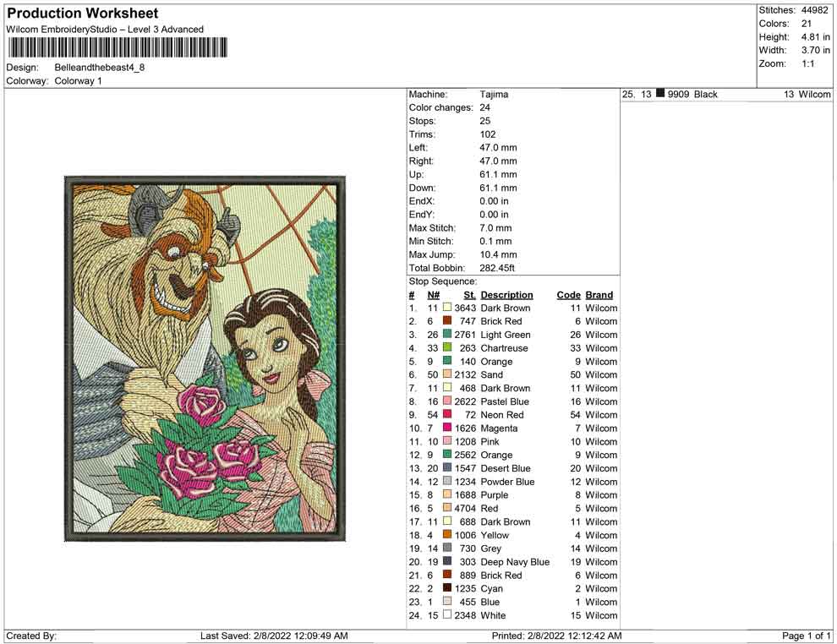Select the Light Green swatch in stop 3
Screen dimensions: 837x644
[x=447, y=334]
